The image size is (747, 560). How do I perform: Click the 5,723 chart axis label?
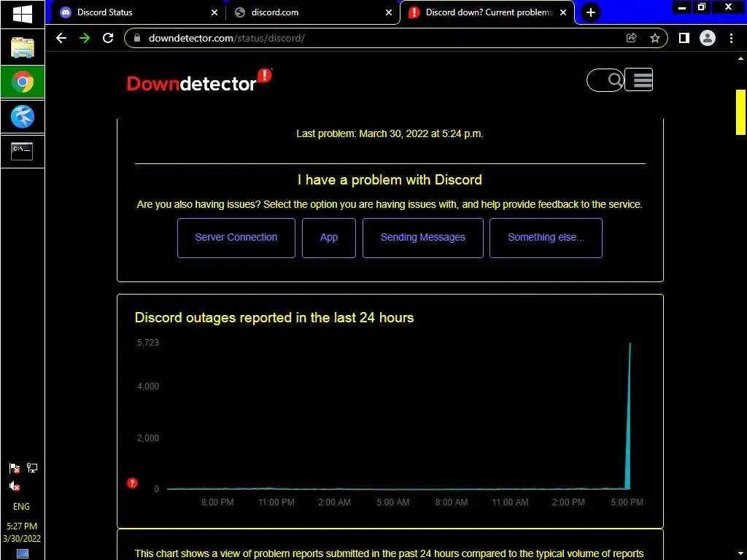[x=147, y=343]
